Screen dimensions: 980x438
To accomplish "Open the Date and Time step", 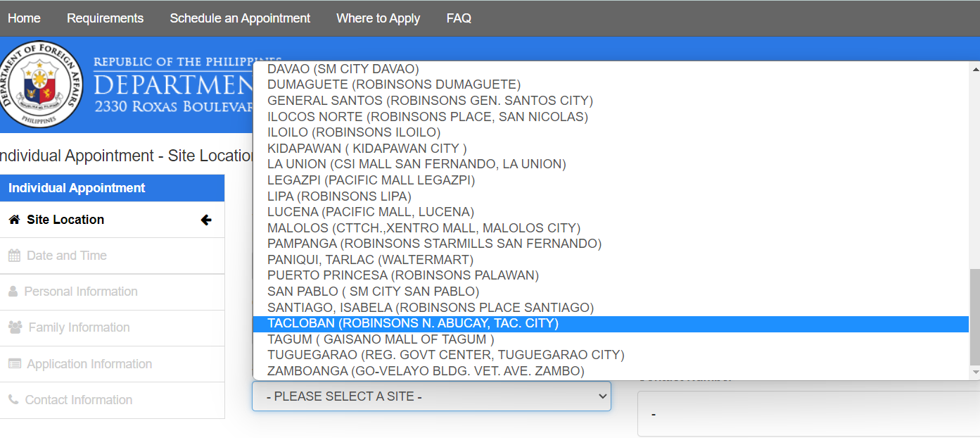I will [x=113, y=256].
